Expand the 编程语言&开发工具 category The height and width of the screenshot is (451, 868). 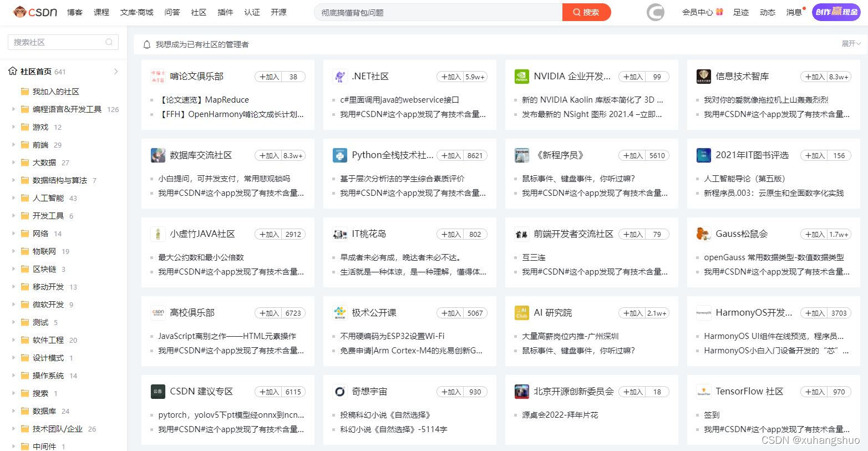coord(13,109)
